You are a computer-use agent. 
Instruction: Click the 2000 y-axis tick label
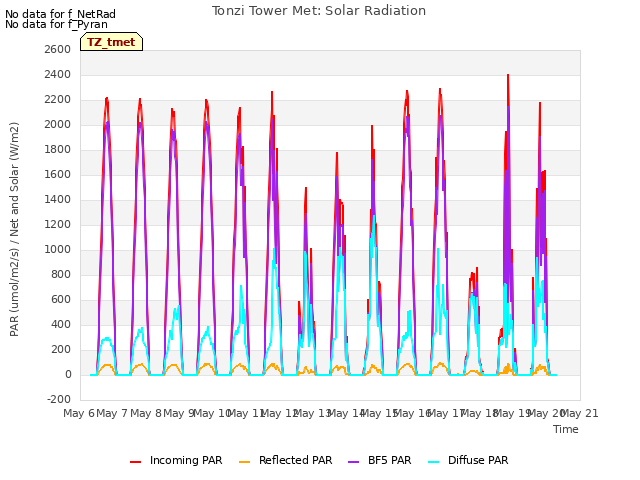tap(58, 124)
